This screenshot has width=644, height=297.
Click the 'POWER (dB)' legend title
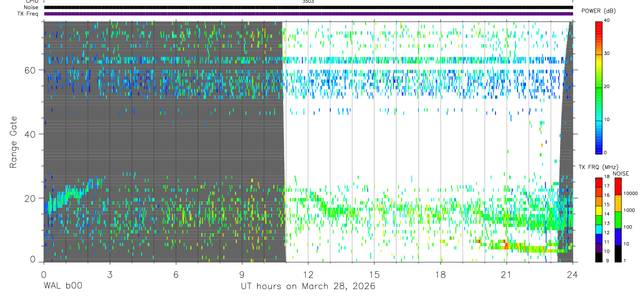(598, 11)
